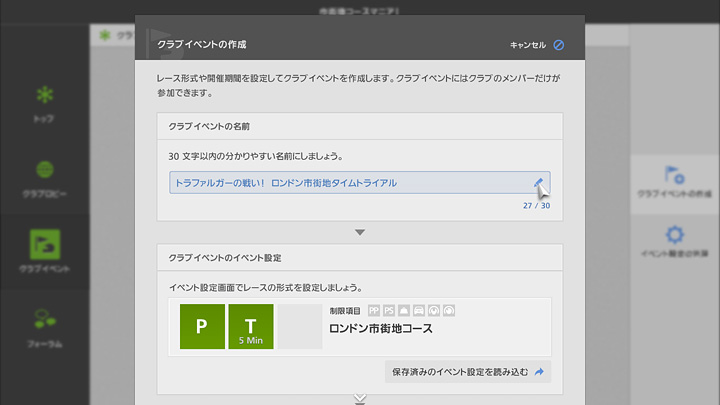The width and height of the screenshot is (720, 405).
Task: Open クラブロビー in the left sidebar
Action: tap(44, 177)
